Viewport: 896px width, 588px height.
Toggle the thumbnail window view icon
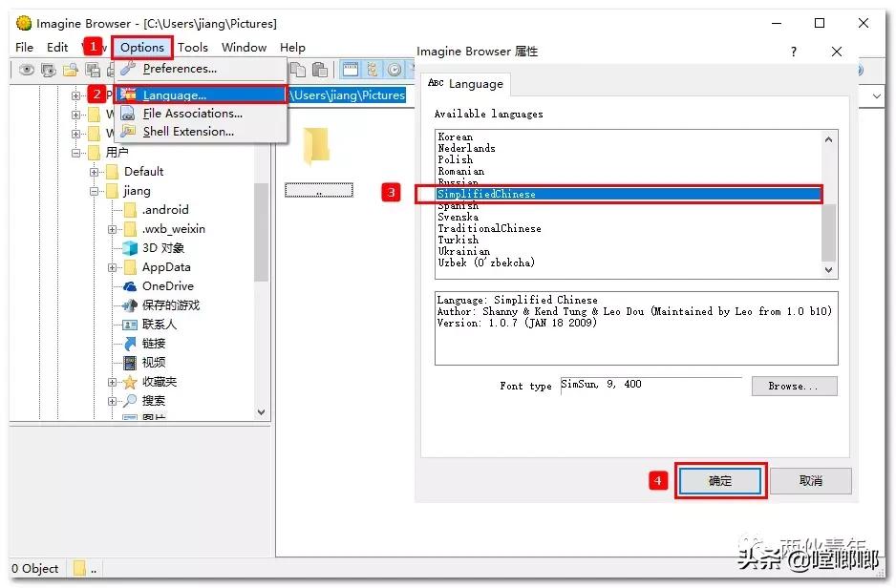click(351, 70)
